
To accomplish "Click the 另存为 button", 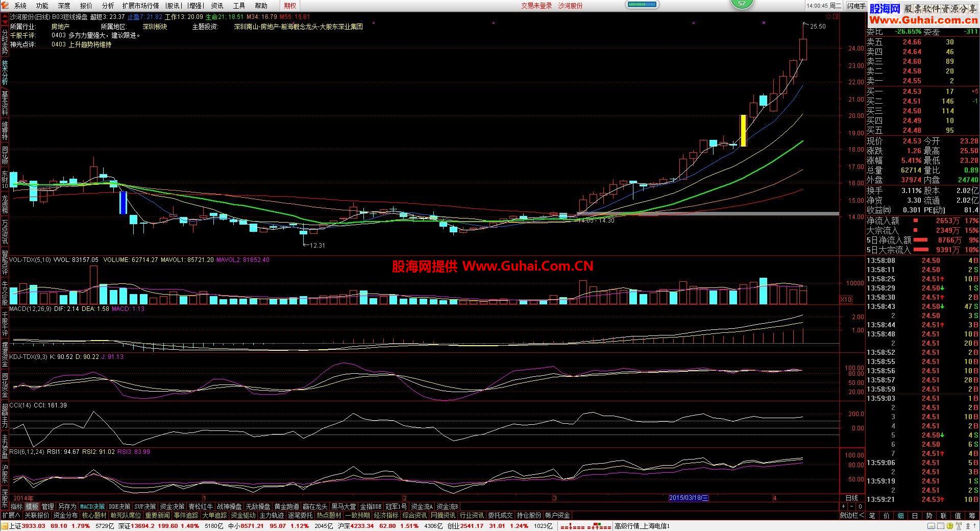I will coord(67,506).
